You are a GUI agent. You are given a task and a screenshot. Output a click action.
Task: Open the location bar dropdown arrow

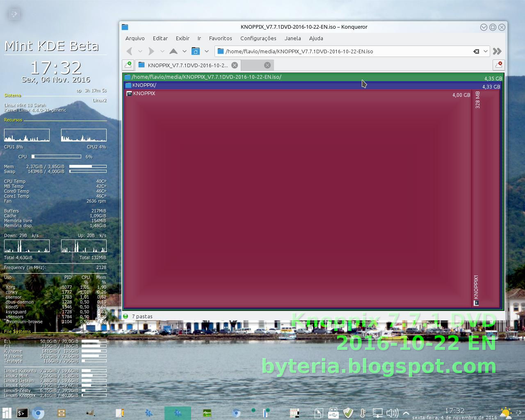pos(485,51)
